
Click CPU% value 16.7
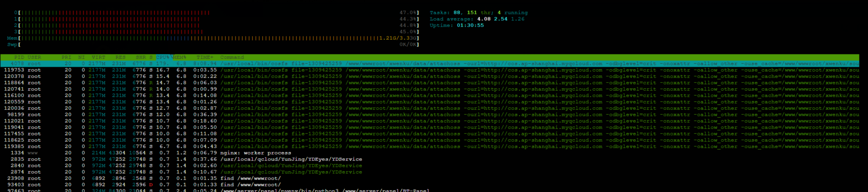[x=163, y=70]
